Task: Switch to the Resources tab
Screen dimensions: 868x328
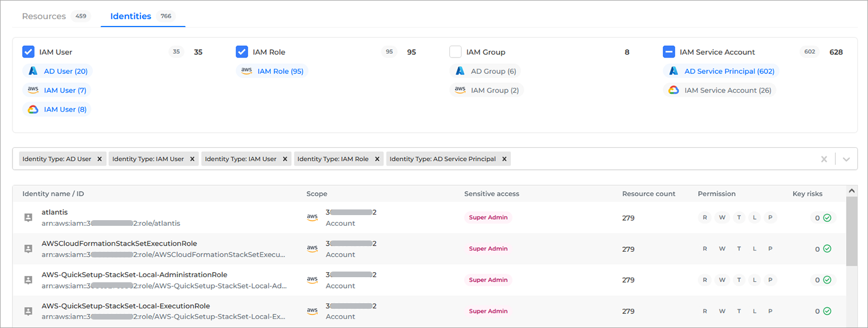Action: coord(44,16)
